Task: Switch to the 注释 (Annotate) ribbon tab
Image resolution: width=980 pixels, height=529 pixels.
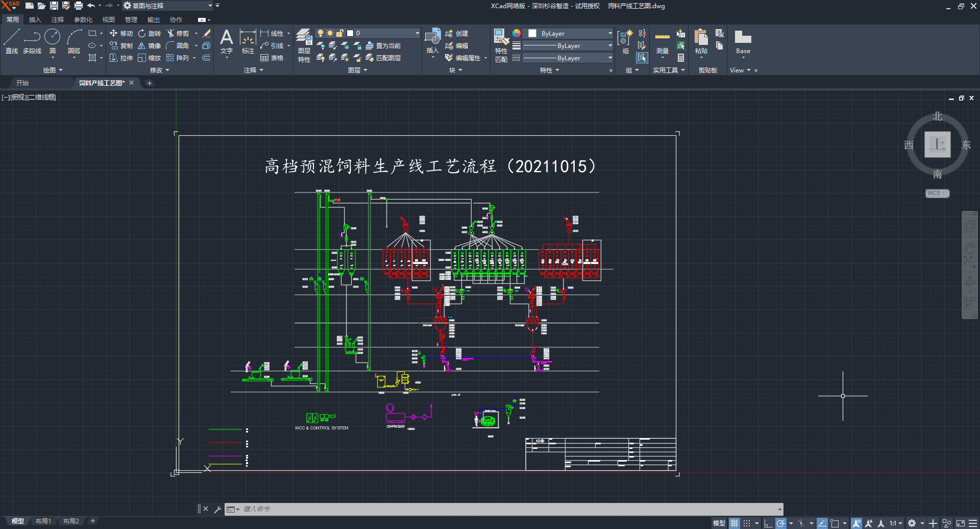Action: tap(58, 19)
